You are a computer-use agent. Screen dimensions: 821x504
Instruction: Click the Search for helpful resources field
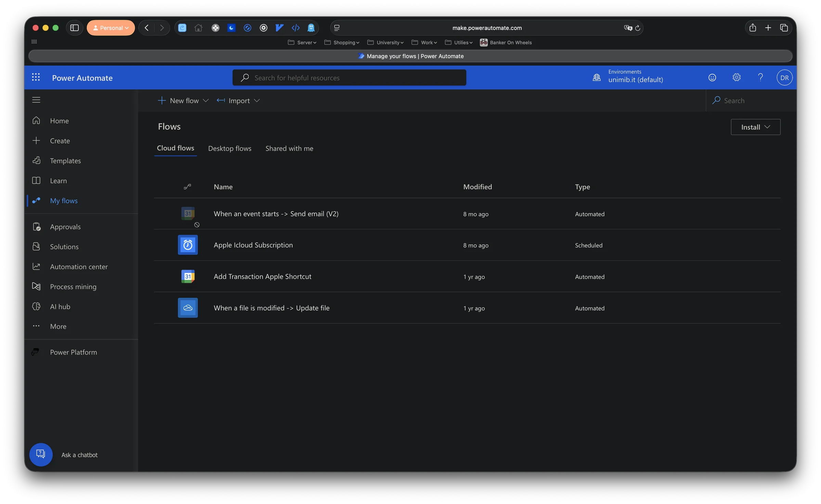coord(349,78)
